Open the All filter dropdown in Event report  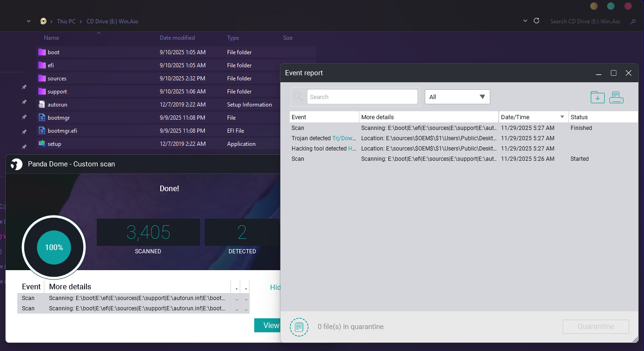457,97
